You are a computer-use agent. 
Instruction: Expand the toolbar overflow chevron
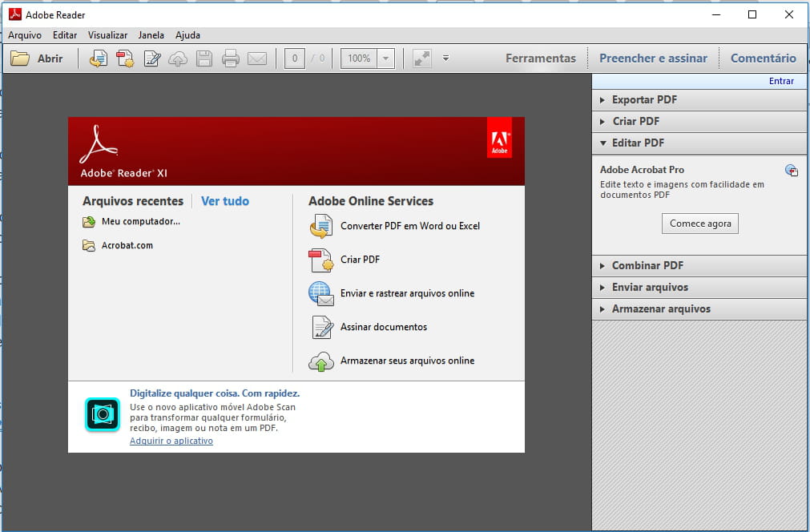(x=445, y=58)
